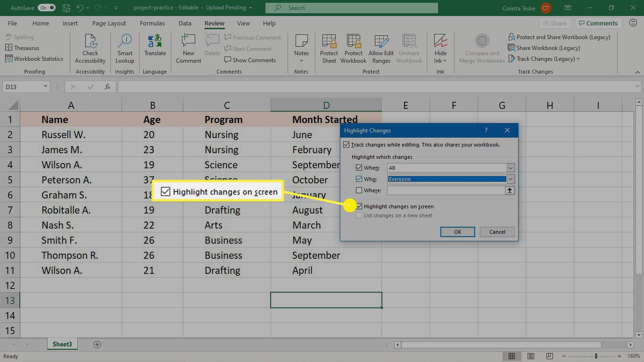Open Hide Ink menu
The height and width of the screenshot is (362, 644).
440,49
